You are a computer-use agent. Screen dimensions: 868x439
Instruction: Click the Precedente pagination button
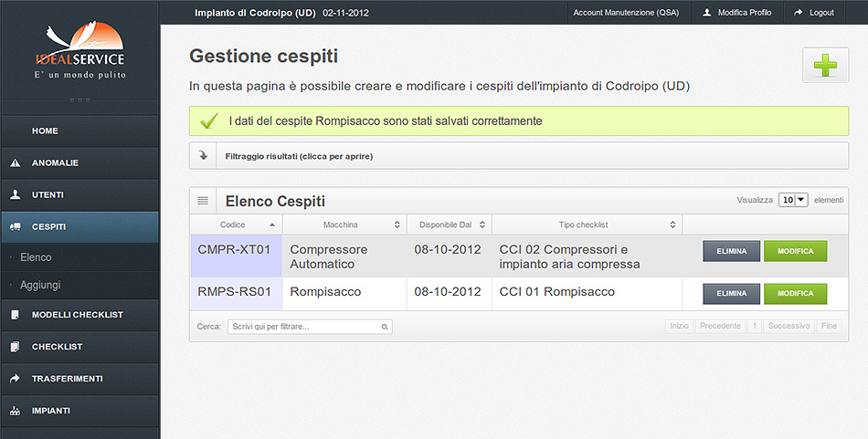(x=720, y=326)
